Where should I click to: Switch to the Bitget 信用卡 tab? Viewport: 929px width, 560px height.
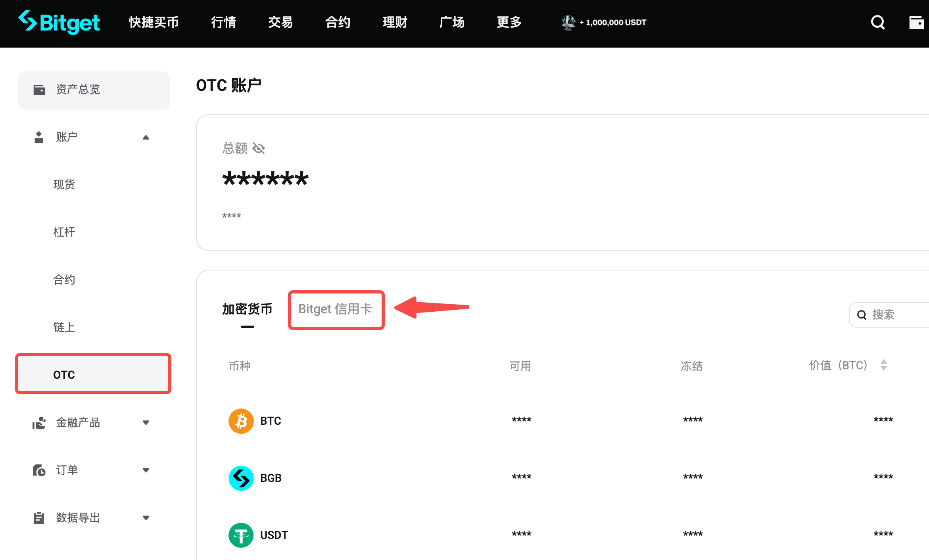[336, 310]
